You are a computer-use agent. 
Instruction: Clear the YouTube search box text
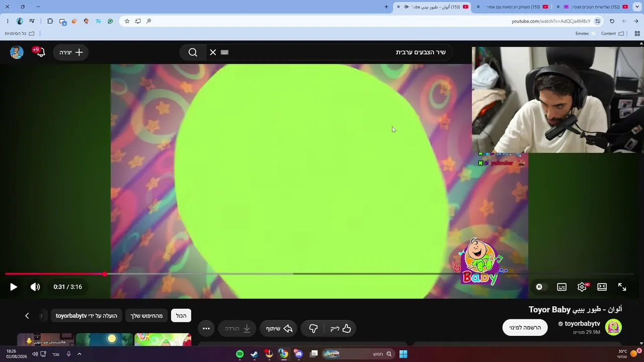coord(213,52)
